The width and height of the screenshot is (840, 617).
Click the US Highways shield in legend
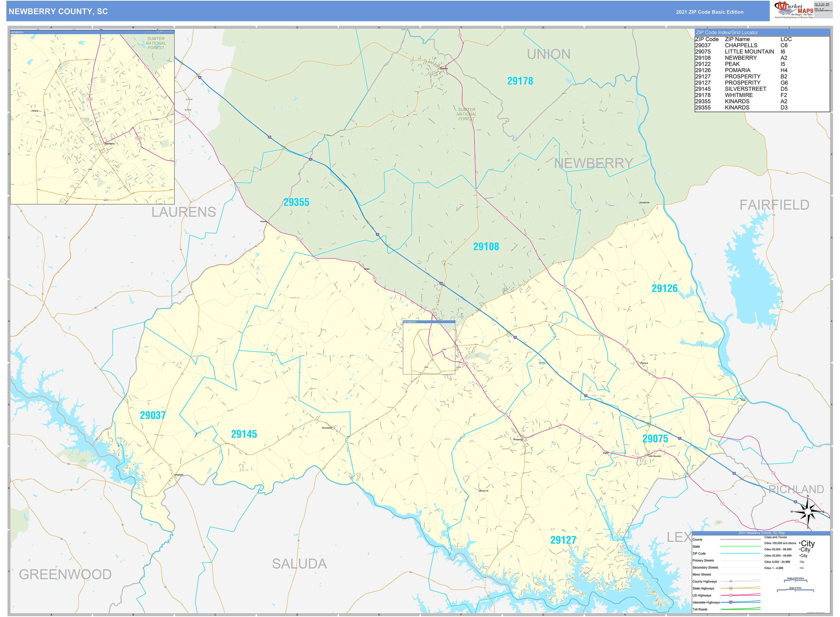tap(731, 595)
